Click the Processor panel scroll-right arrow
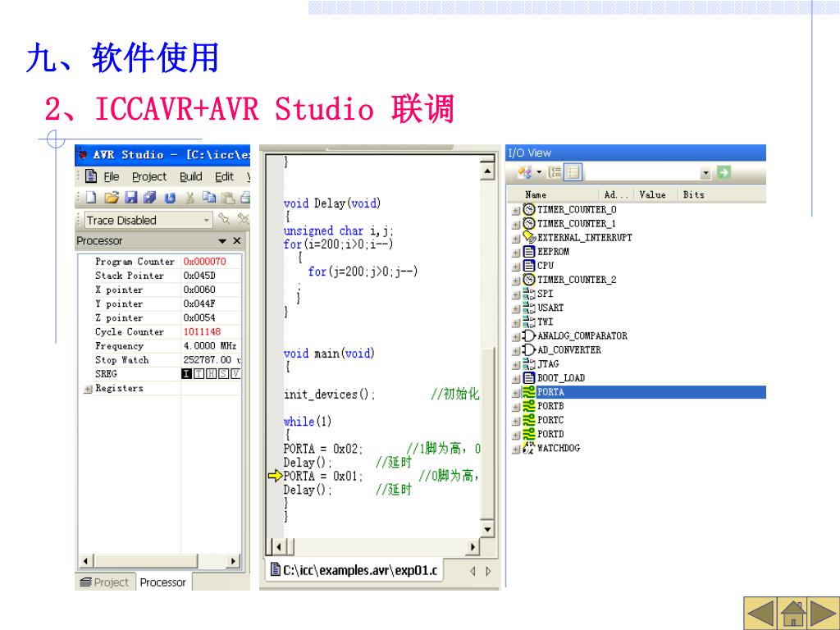 (x=233, y=561)
